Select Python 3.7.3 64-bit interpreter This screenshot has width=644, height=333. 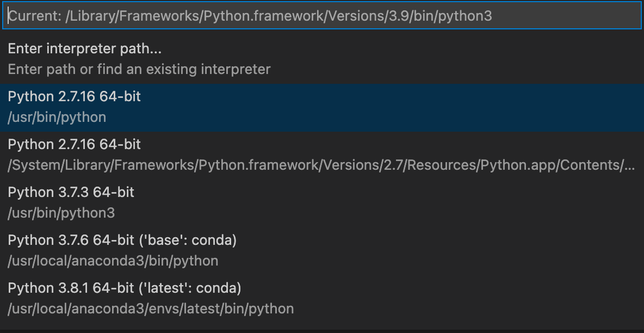[x=322, y=202]
